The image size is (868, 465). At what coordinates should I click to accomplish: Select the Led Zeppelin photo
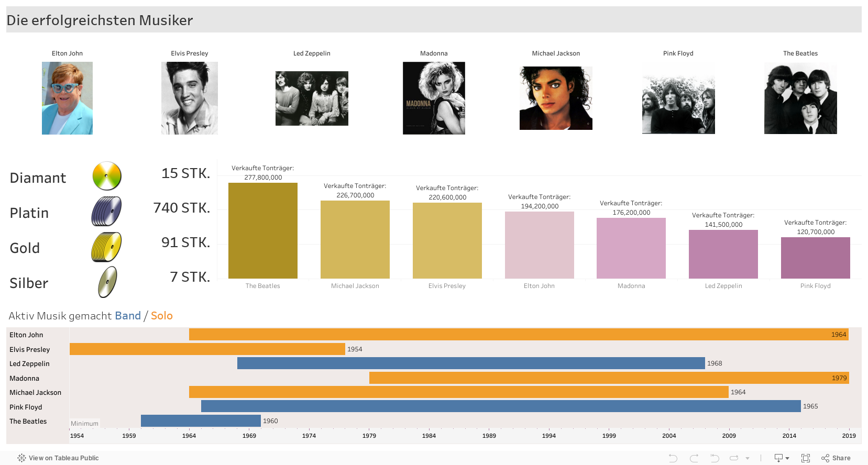312,98
